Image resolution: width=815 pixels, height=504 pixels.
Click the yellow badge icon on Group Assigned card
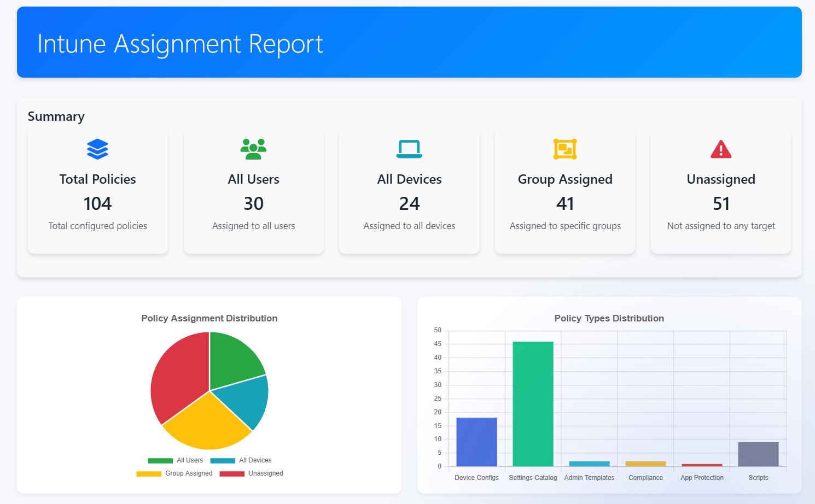coord(565,149)
